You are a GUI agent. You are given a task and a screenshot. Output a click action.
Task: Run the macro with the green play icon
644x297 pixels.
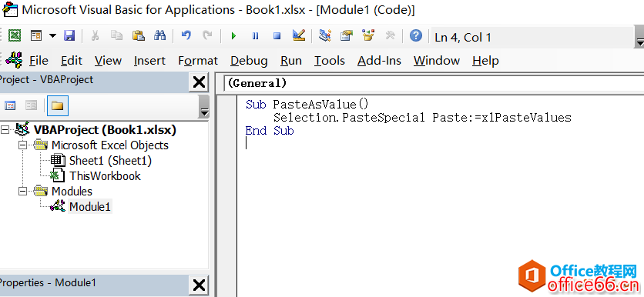point(233,36)
